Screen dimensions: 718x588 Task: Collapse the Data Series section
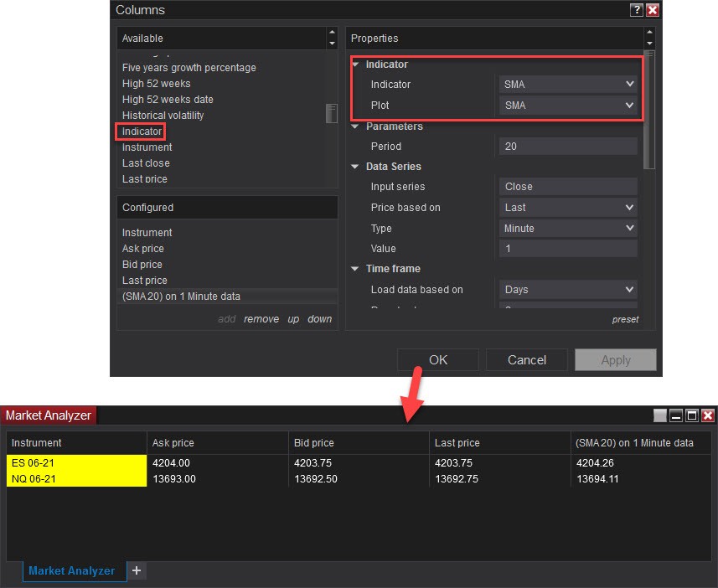tap(355, 167)
